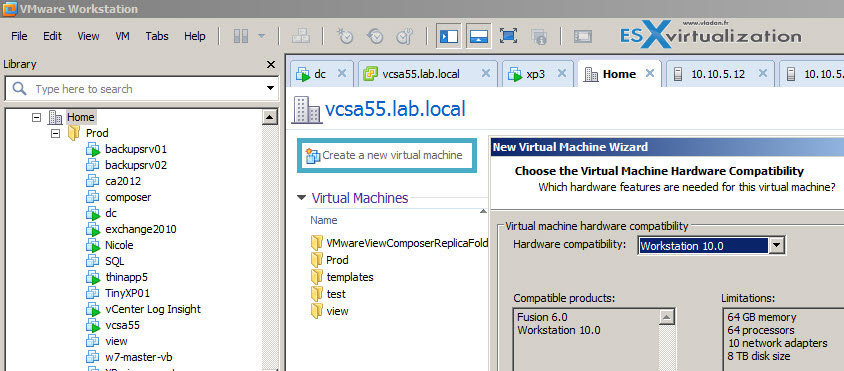The width and height of the screenshot is (844, 371).
Task: Click the power/suspend toolbar icon
Action: 241,36
